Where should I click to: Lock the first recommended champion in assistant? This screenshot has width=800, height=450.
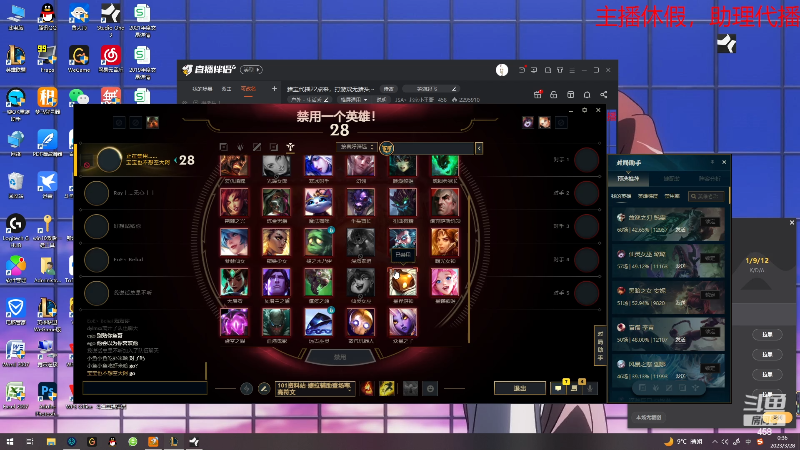click(710, 222)
